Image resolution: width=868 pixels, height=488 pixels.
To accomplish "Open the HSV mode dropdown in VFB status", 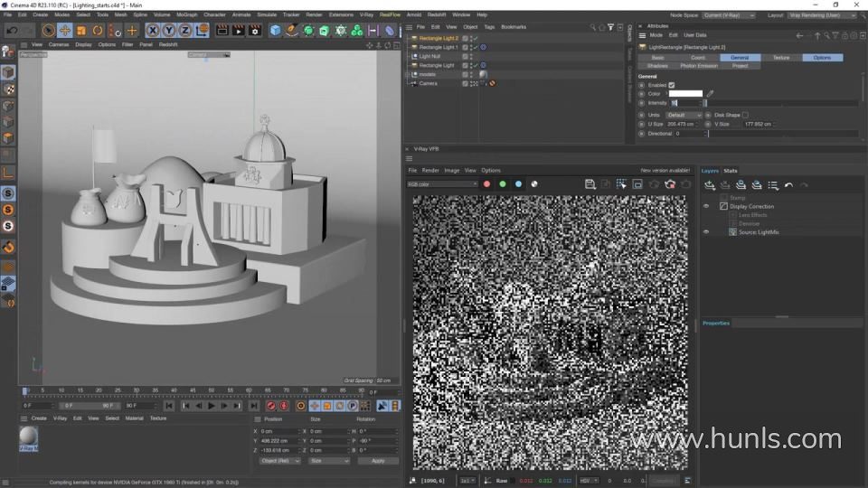I will coord(588,481).
